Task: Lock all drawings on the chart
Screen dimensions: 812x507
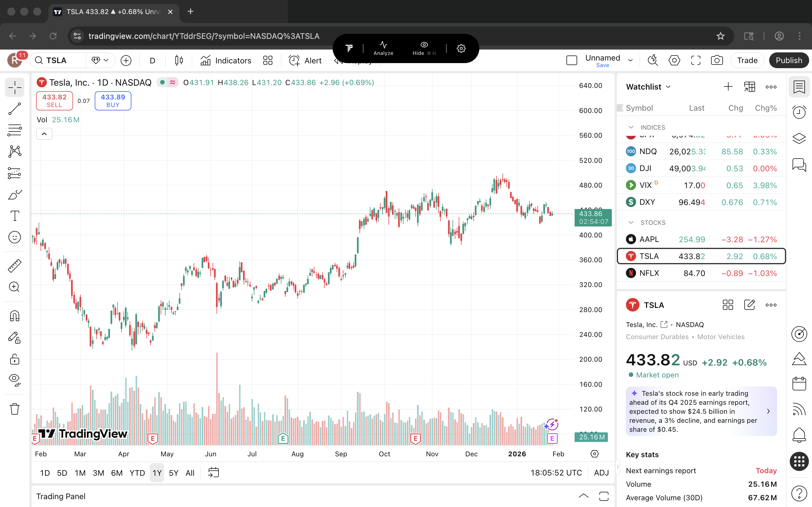Action: point(14,359)
